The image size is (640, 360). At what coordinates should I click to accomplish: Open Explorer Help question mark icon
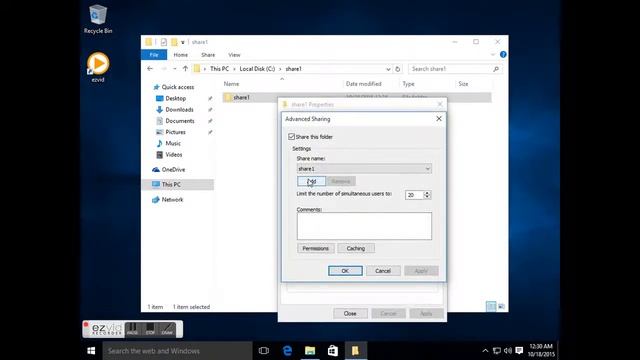(x=503, y=54)
